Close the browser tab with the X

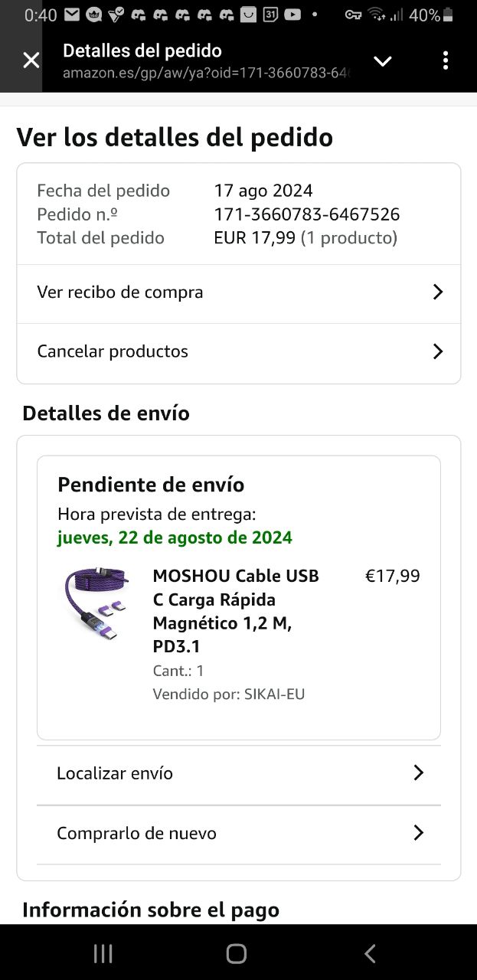[31, 60]
